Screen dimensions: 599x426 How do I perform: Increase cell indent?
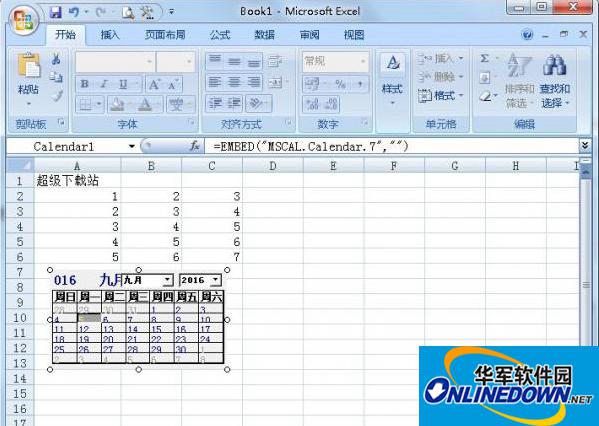coord(233,104)
